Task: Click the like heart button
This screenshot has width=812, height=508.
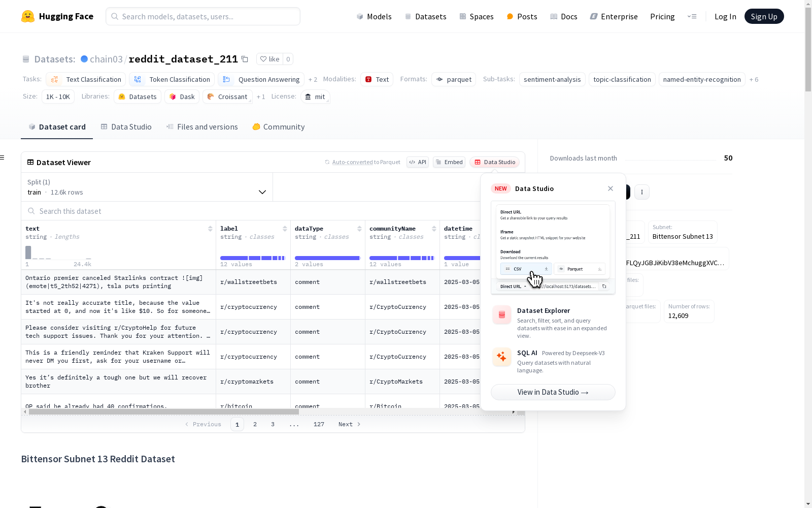Action: pyautogui.click(x=270, y=59)
